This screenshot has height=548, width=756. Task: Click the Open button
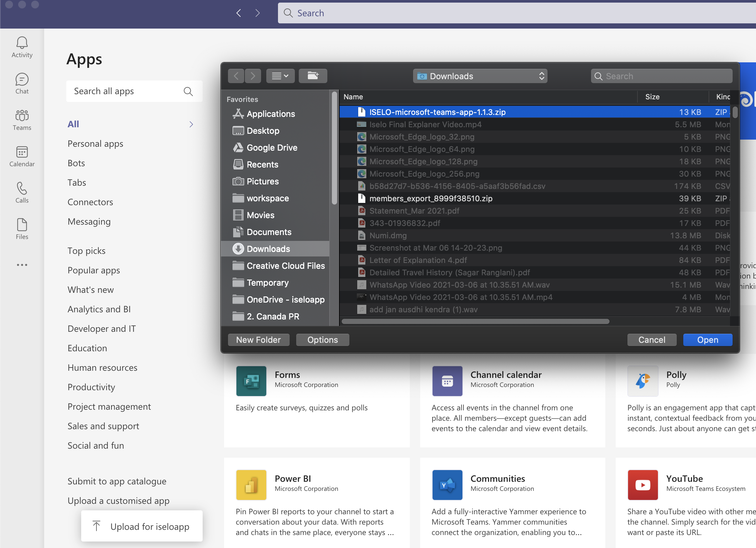pos(708,340)
